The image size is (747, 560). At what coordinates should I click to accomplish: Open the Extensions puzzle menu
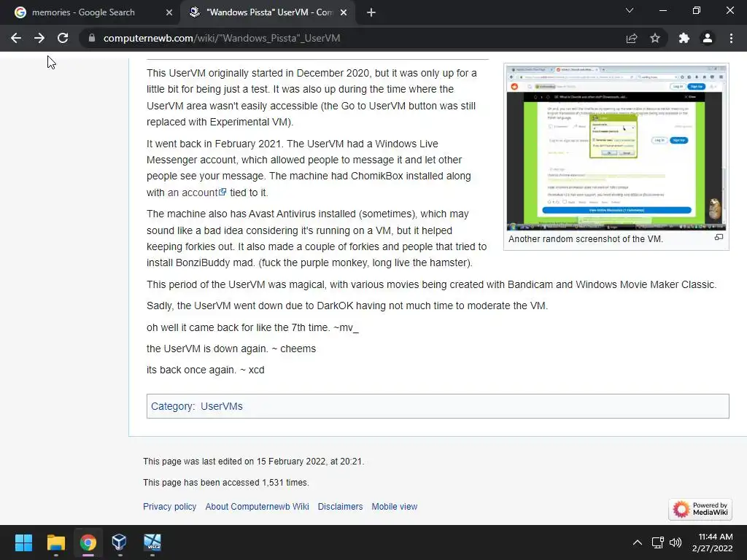point(684,38)
